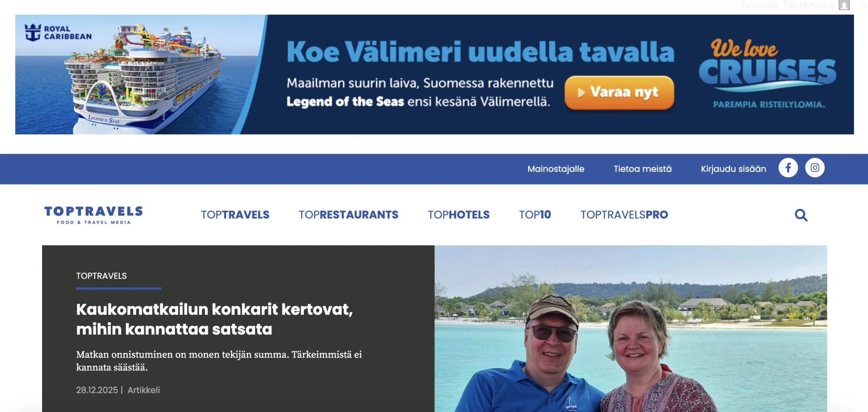
Task: Click the TopTravels Food & Travel Media logo
Action: [x=94, y=215]
